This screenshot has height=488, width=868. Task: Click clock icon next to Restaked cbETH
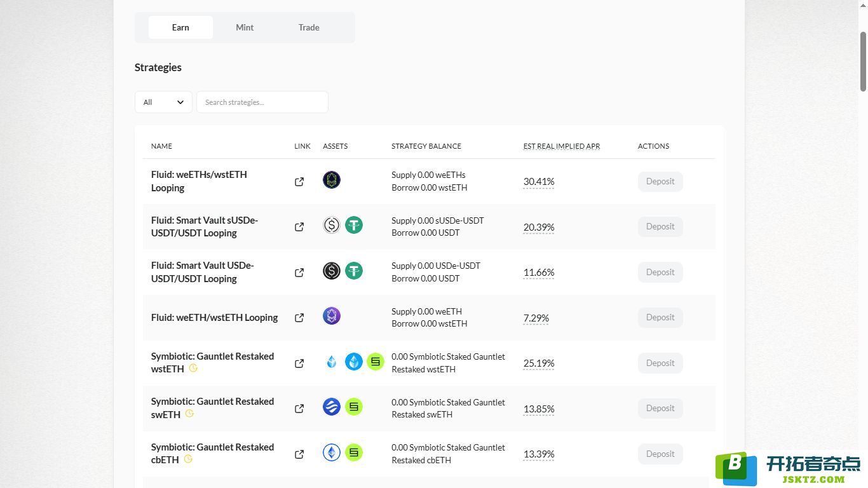click(x=188, y=459)
